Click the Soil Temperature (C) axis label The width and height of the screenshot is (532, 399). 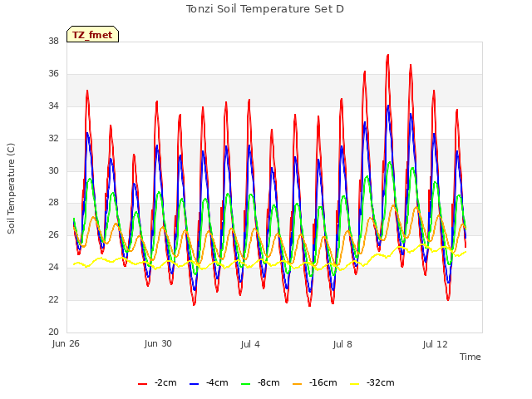[x=11, y=189]
